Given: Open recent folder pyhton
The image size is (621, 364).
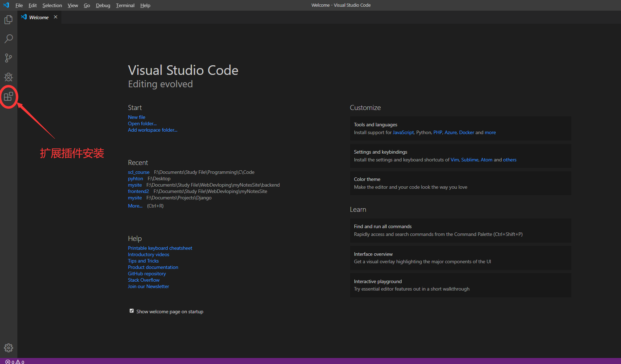Looking at the screenshot, I should tap(136, 178).
